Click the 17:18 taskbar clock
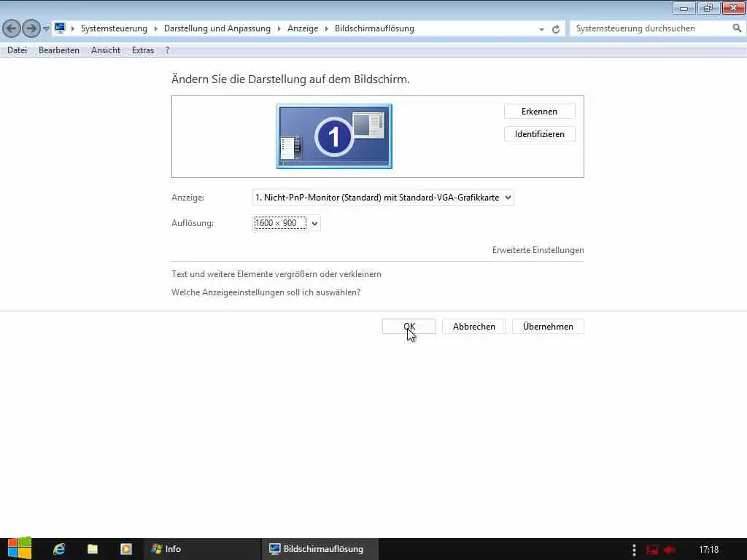The image size is (747, 560). 709,550
